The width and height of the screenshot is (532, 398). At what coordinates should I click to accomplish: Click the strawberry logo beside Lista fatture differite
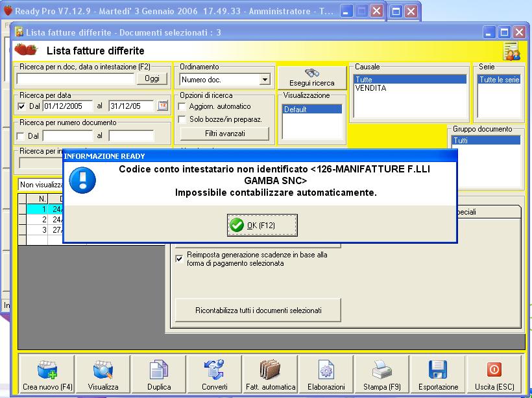click(x=26, y=50)
